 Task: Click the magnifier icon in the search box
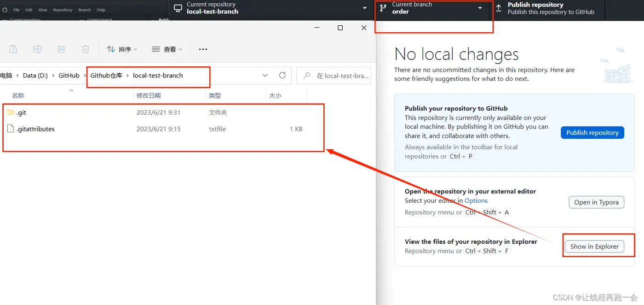tap(307, 76)
